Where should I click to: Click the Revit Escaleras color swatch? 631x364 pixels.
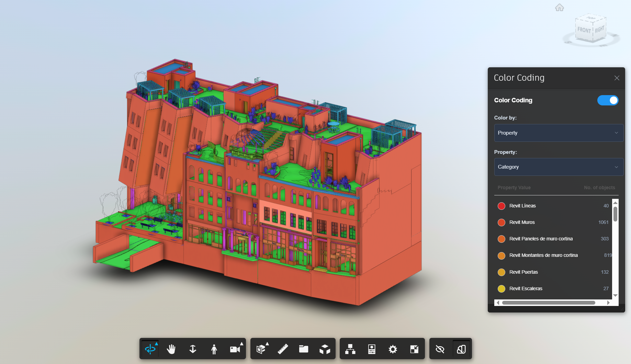[502, 289]
